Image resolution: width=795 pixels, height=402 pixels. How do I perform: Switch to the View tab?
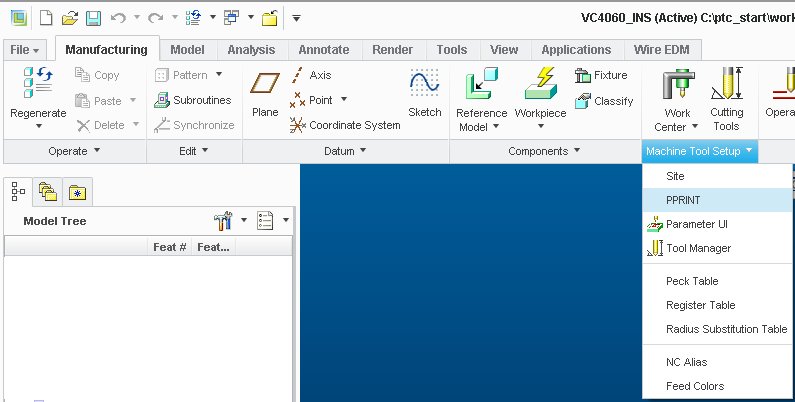[x=504, y=50]
